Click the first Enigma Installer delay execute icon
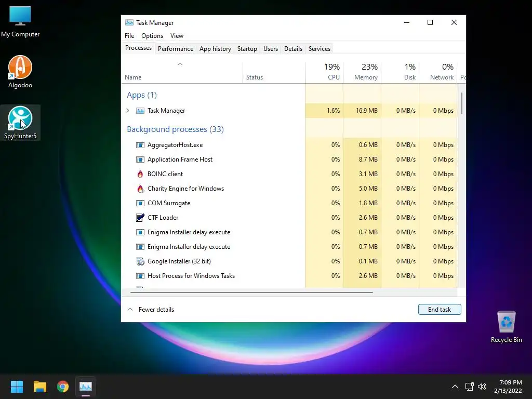 [x=140, y=232]
